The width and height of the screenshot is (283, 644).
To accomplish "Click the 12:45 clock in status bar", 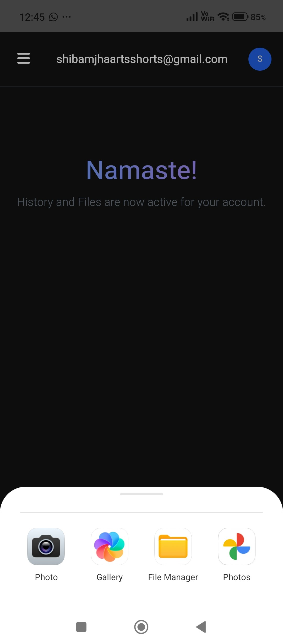I will click(32, 17).
